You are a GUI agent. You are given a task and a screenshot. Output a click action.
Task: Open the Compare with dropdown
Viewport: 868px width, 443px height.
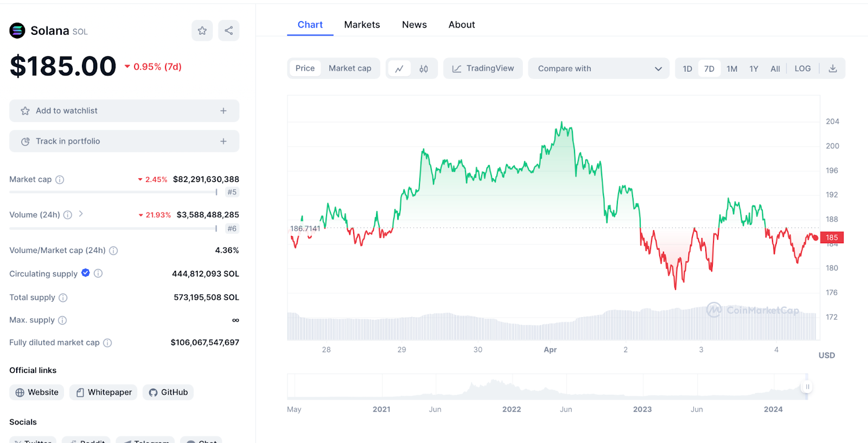(x=599, y=68)
